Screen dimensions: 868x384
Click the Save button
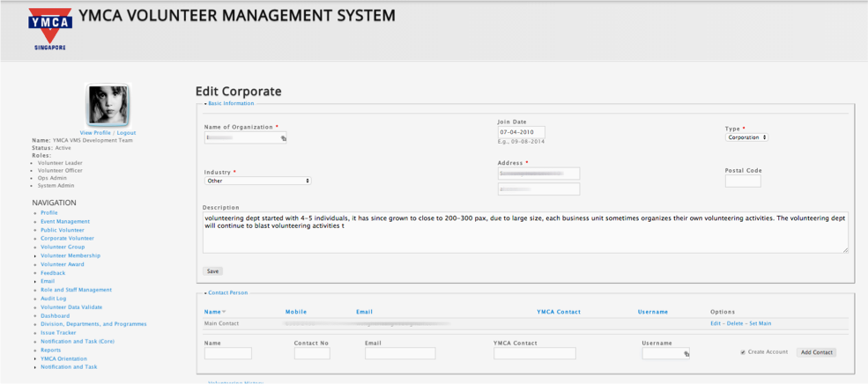[x=212, y=271]
